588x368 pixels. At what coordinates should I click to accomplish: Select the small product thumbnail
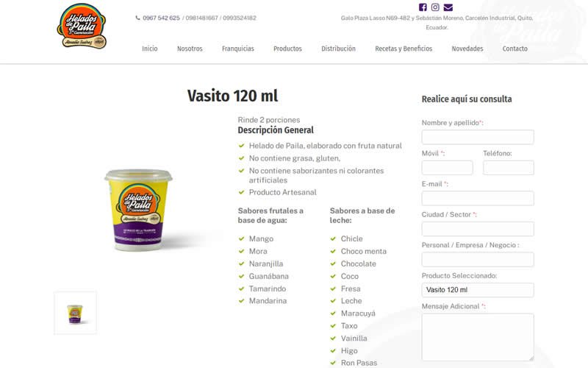coord(75,313)
